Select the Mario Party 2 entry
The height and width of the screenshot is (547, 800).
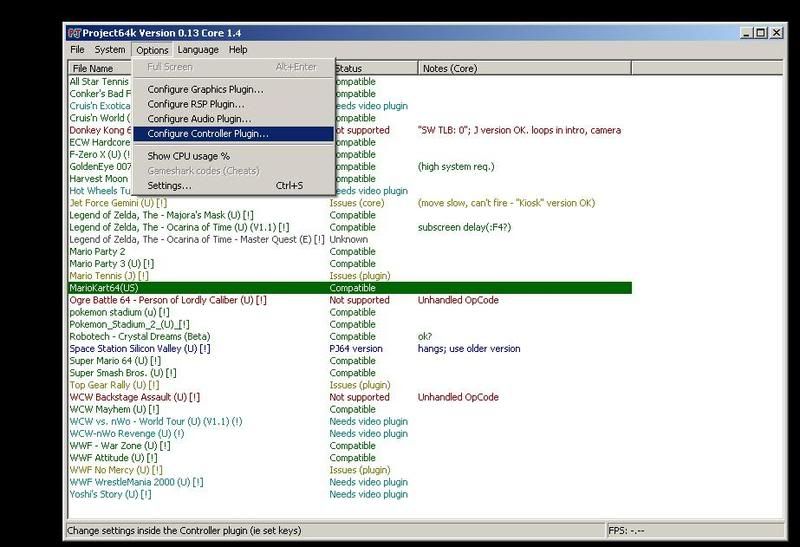(x=97, y=252)
